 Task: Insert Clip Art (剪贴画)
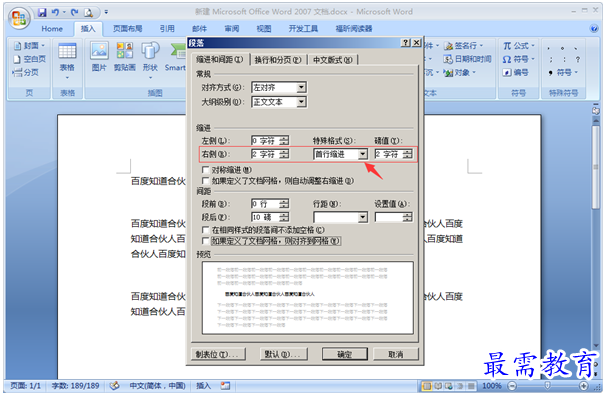125,57
